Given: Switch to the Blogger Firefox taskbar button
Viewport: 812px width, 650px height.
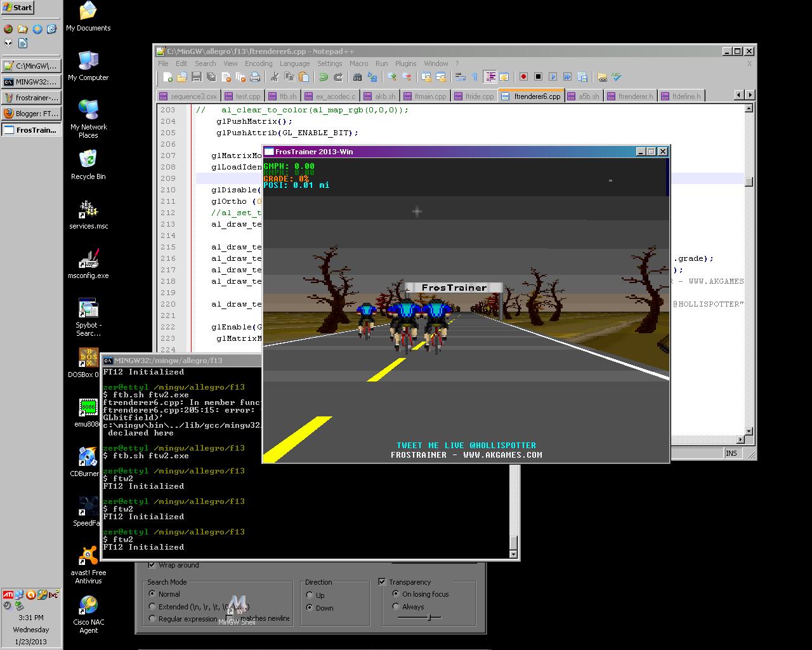Looking at the screenshot, I should (31, 114).
